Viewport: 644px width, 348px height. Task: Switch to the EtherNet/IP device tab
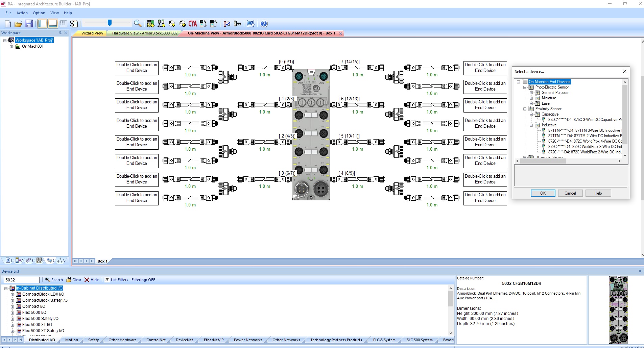[x=214, y=340]
